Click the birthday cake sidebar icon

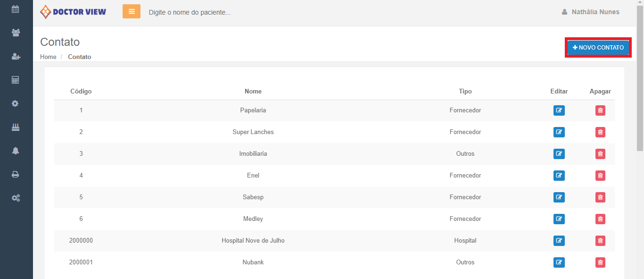(x=16, y=127)
